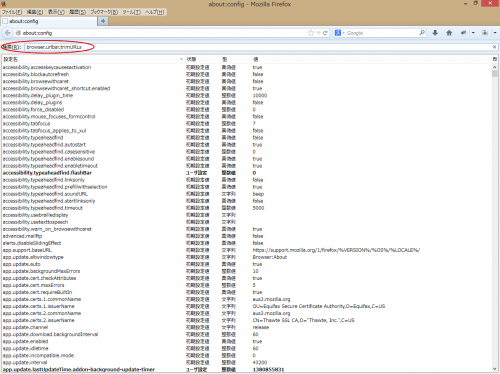Select accessibility.typeaheadfind.casesensitive row
500x374 pixels.
[247, 152]
